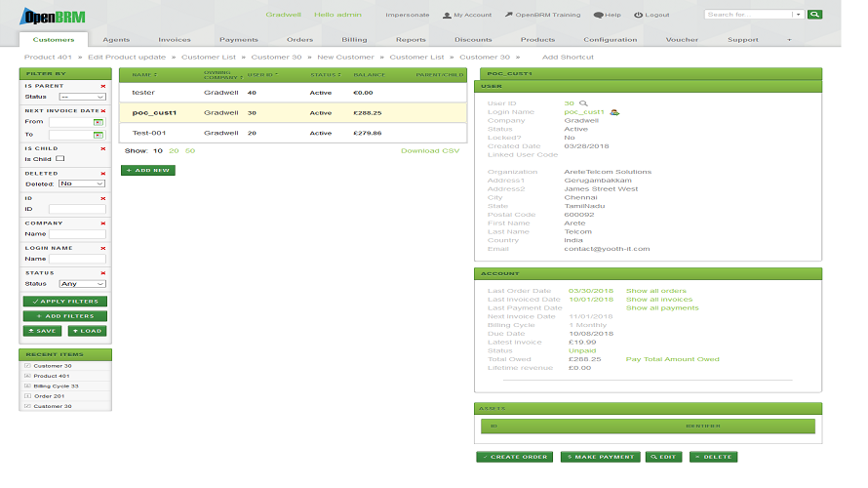868x488 pixels.
Task: Click the green search button icon
Action: coord(814,15)
